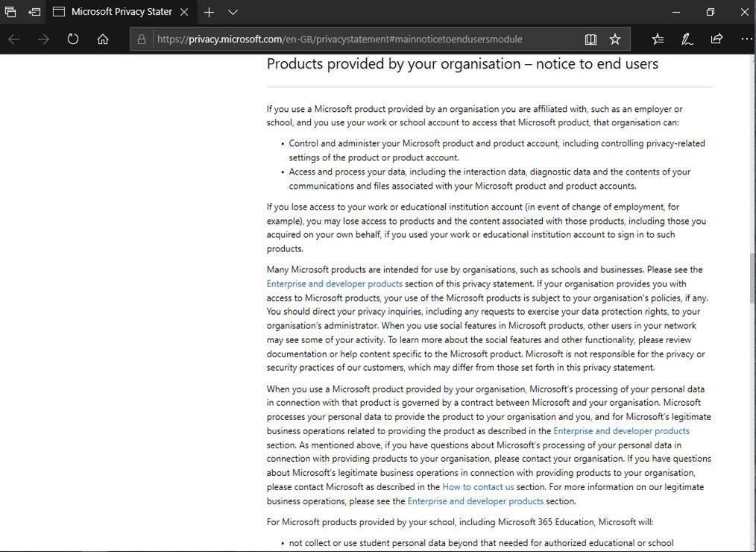
Task: Set these tabs aside
Action: point(34,12)
